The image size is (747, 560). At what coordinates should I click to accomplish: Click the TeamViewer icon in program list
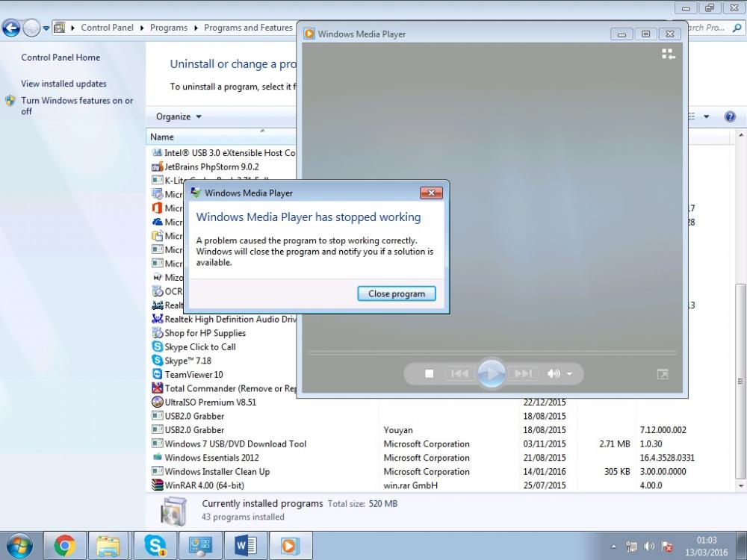pos(157,374)
